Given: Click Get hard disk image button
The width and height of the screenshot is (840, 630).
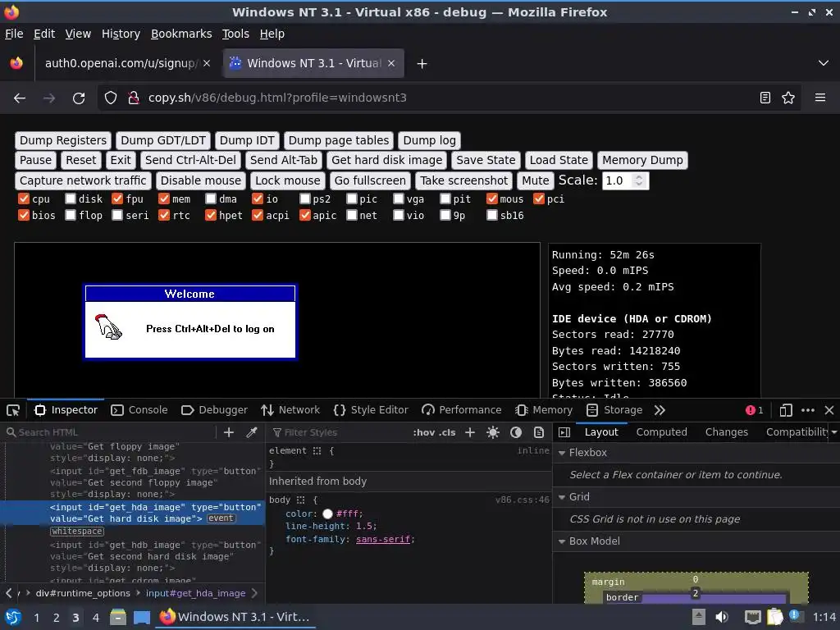Looking at the screenshot, I should click(387, 160).
